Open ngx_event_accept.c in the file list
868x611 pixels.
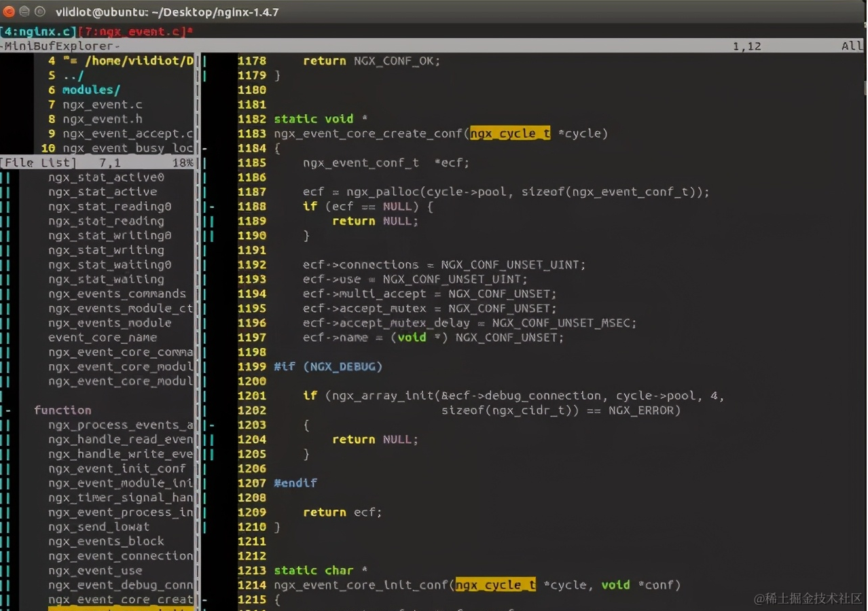(128, 133)
